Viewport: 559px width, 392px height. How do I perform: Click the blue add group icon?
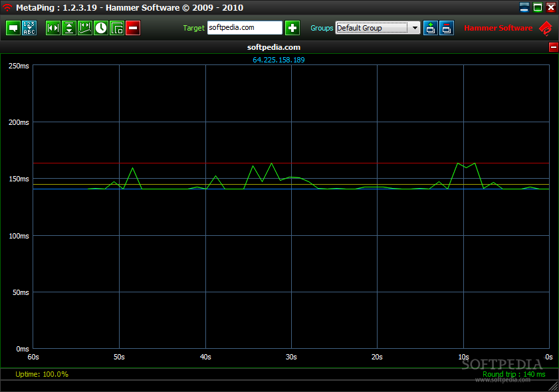430,28
